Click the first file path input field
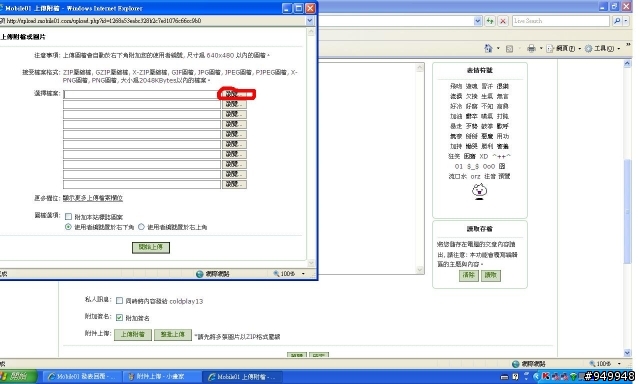 (x=142, y=94)
